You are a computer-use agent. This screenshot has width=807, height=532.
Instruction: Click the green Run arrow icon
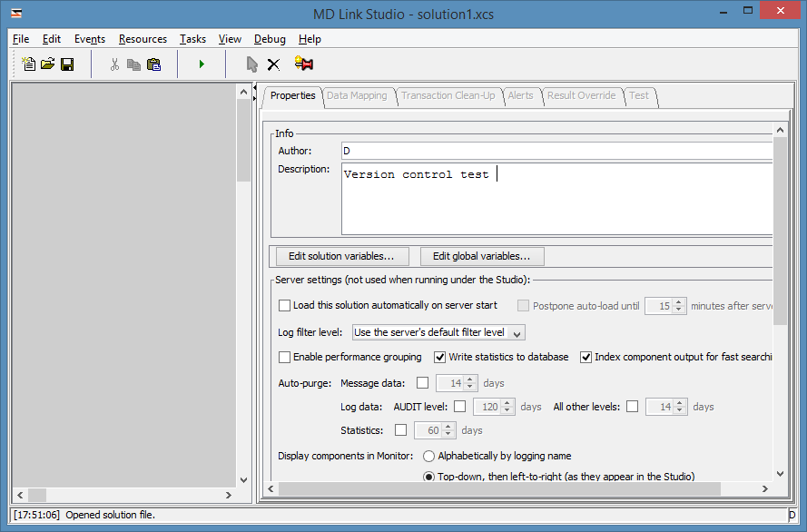202,64
